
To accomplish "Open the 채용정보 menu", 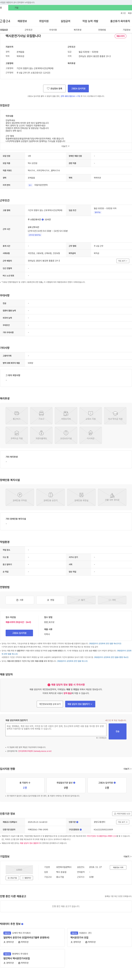I will point(22,21).
